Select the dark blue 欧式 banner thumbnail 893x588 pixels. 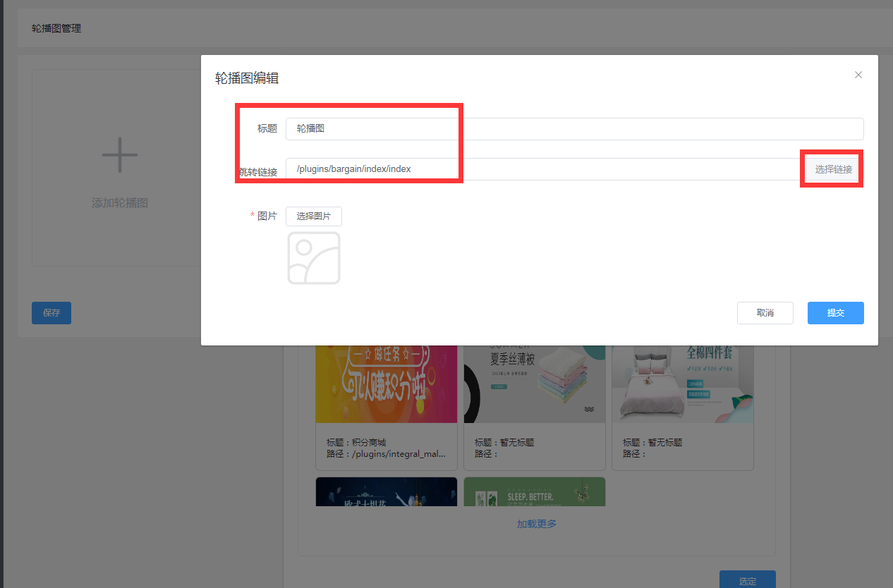point(387,491)
